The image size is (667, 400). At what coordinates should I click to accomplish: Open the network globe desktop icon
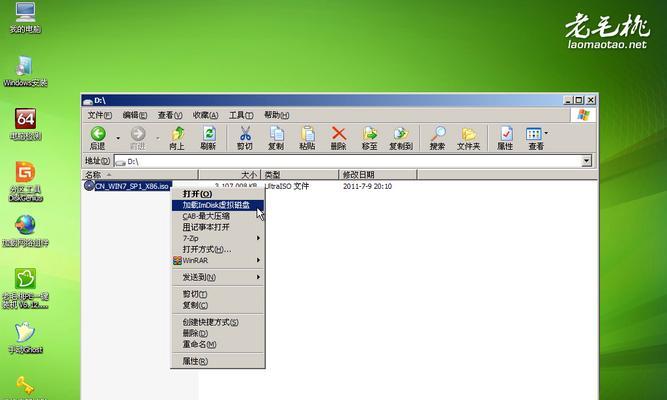[x=26, y=225]
